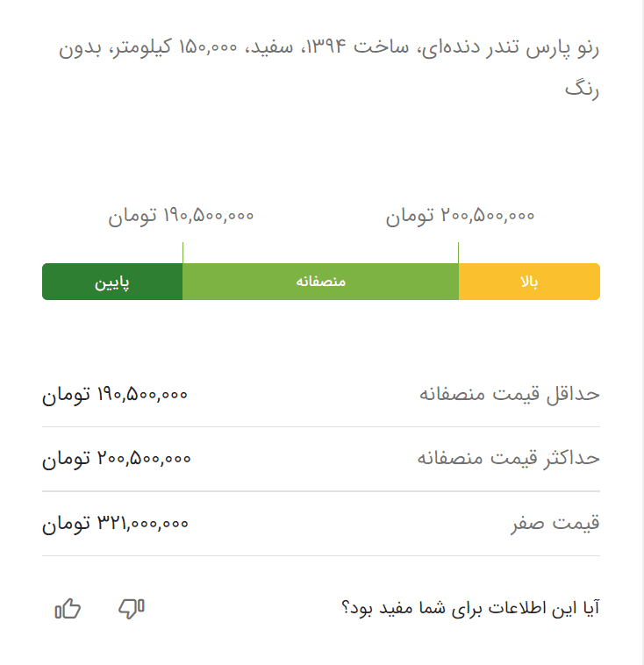This screenshot has height=665, width=644.
Task: Click the ۱۹۰,۵۰۰,۰۰۰ تومان label above the bar
Action: (181, 216)
